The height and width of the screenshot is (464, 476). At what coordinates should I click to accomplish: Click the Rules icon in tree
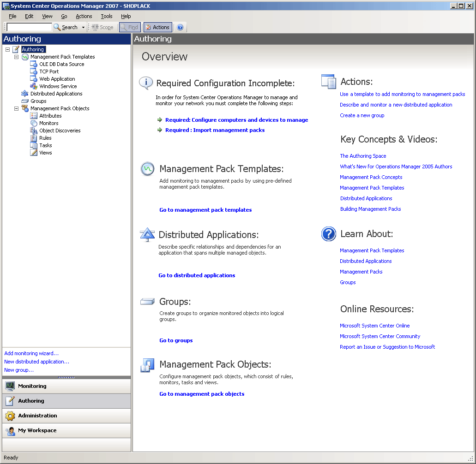(34, 138)
